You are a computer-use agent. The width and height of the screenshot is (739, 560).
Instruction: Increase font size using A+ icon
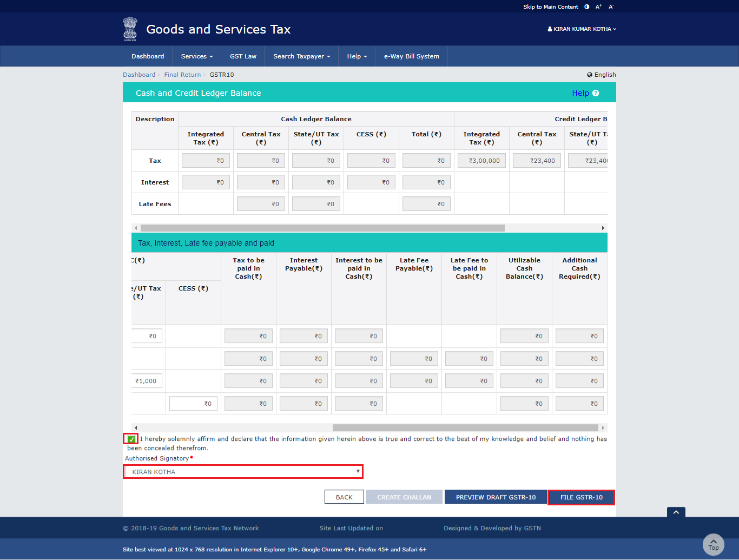(598, 6)
